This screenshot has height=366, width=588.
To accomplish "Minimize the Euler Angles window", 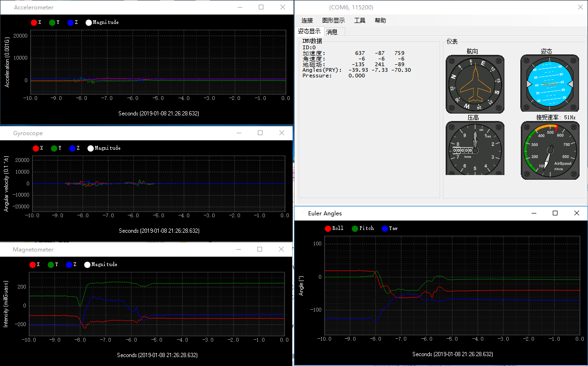I will tap(534, 213).
